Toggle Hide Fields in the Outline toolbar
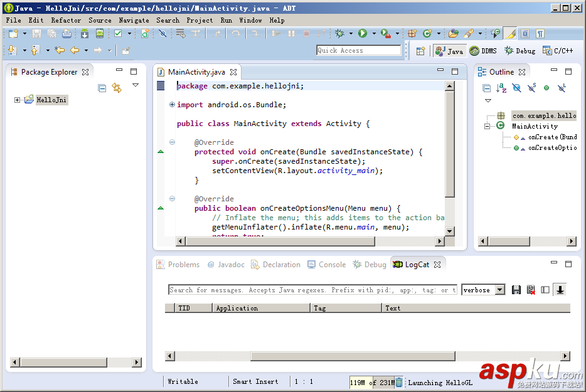 click(516, 88)
